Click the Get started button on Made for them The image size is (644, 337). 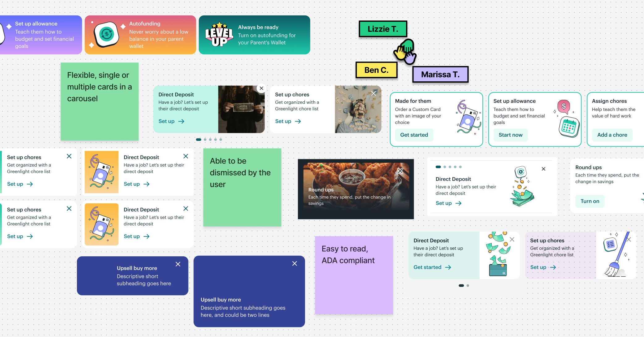[414, 135]
